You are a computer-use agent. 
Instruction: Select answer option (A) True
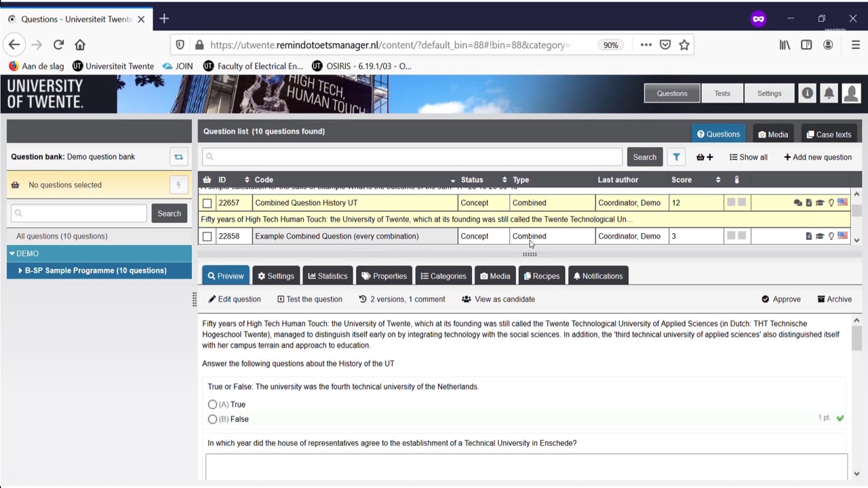tap(213, 405)
